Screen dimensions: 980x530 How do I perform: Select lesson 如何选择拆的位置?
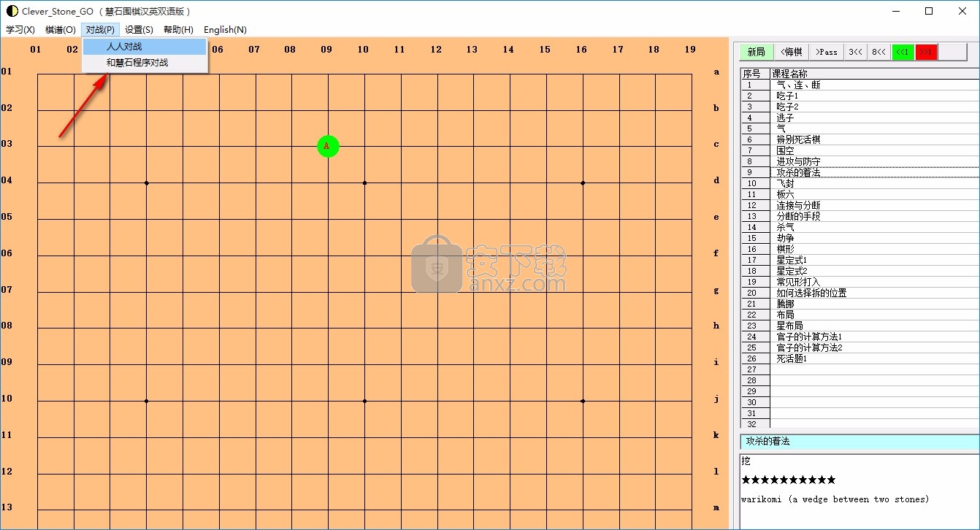point(874,293)
